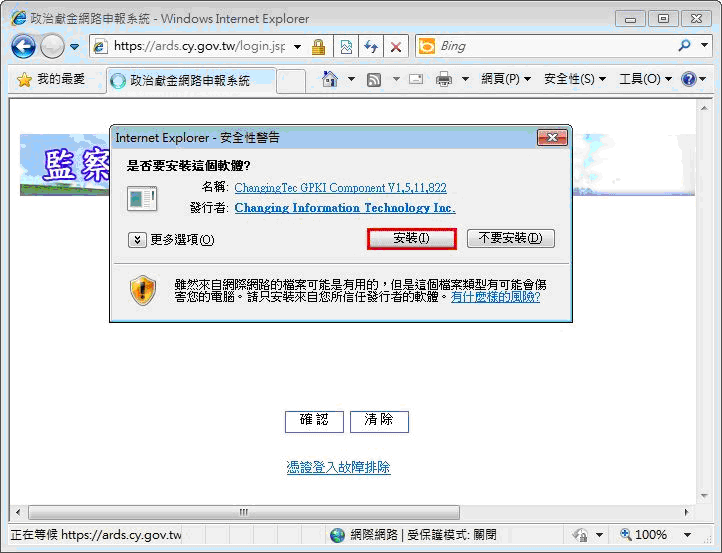Open the Help question mark icon
Screen dimensions: 722x553
click(x=689, y=79)
